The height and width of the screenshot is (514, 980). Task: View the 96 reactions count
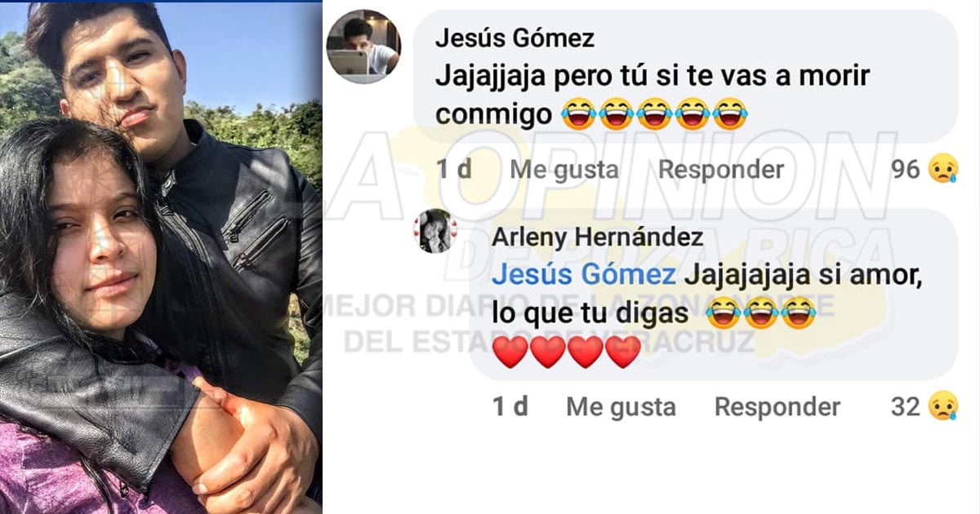click(x=906, y=170)
